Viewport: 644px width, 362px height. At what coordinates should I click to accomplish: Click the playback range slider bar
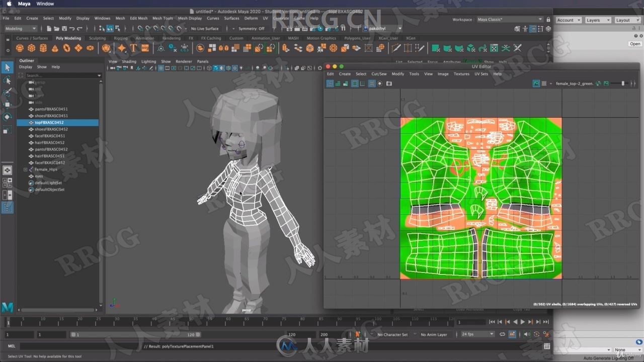[136, 334]
